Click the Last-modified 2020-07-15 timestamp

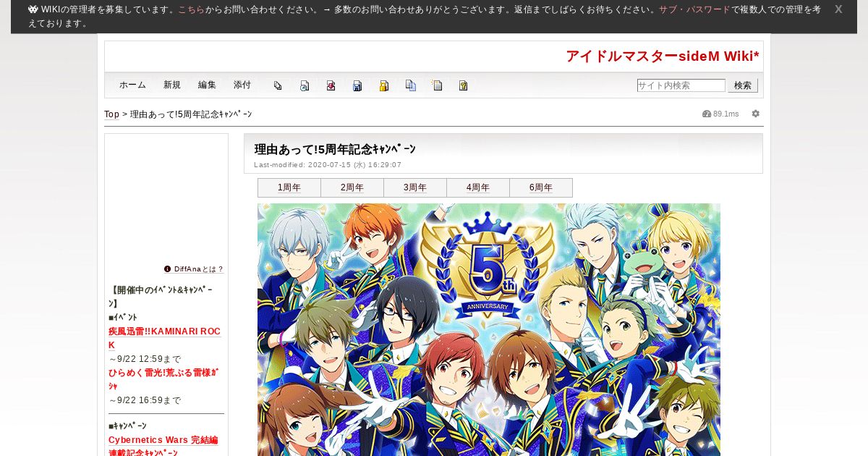click(x=328, y=165)
